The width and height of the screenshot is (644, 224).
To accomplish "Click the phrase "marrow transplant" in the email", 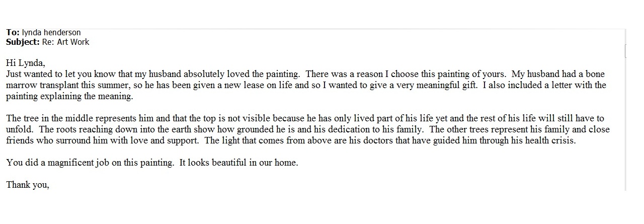I will click(41, 85).
